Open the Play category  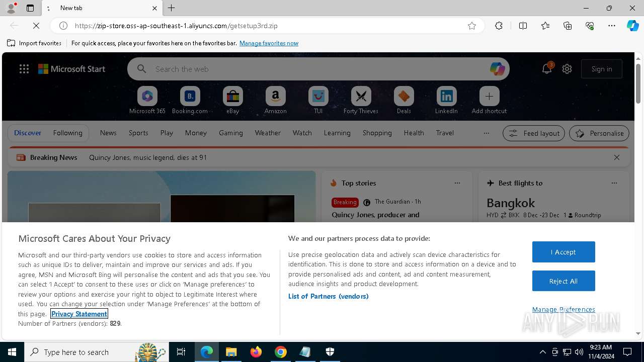pos(167,133)
